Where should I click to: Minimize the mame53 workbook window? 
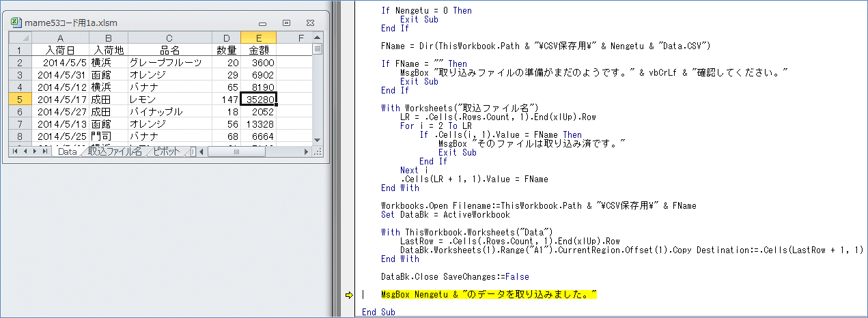(264, 23)
